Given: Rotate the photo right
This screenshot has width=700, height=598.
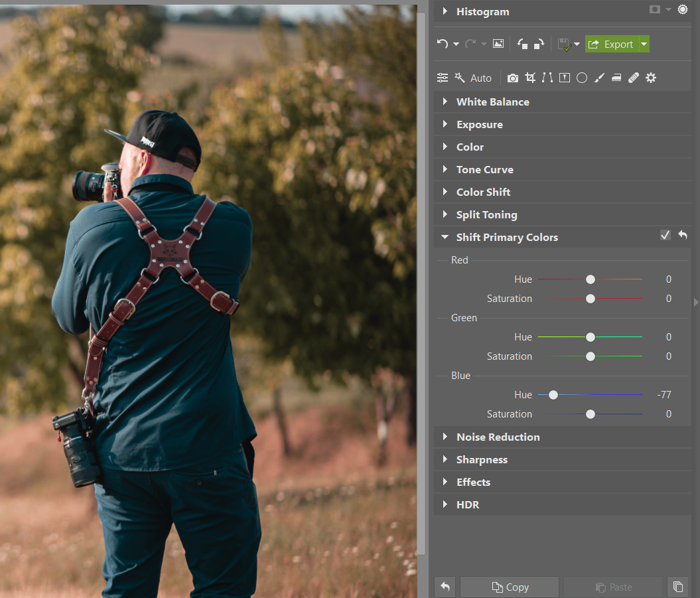Looking at the screenshot, I should (539, 44).
